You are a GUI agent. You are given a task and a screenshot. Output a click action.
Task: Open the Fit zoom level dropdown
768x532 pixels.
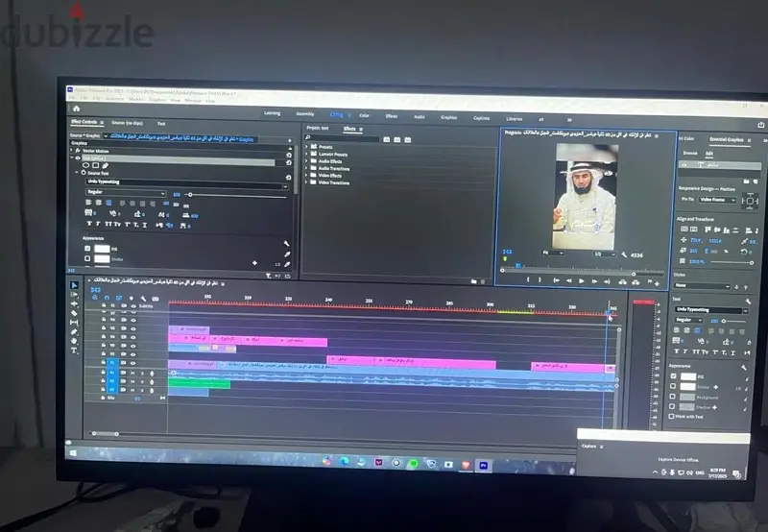click(553, 253)
